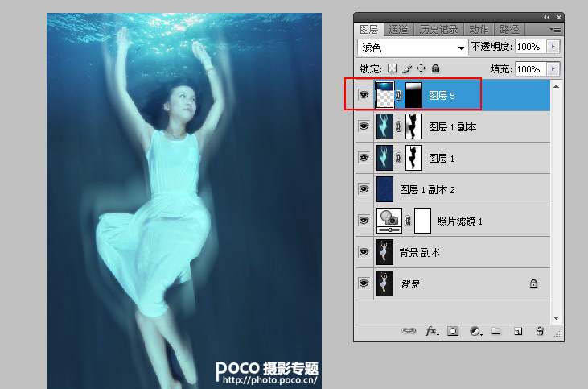Click mask link chain on 图层 1
Screen dimensions: 588x389
click(399, 159)
